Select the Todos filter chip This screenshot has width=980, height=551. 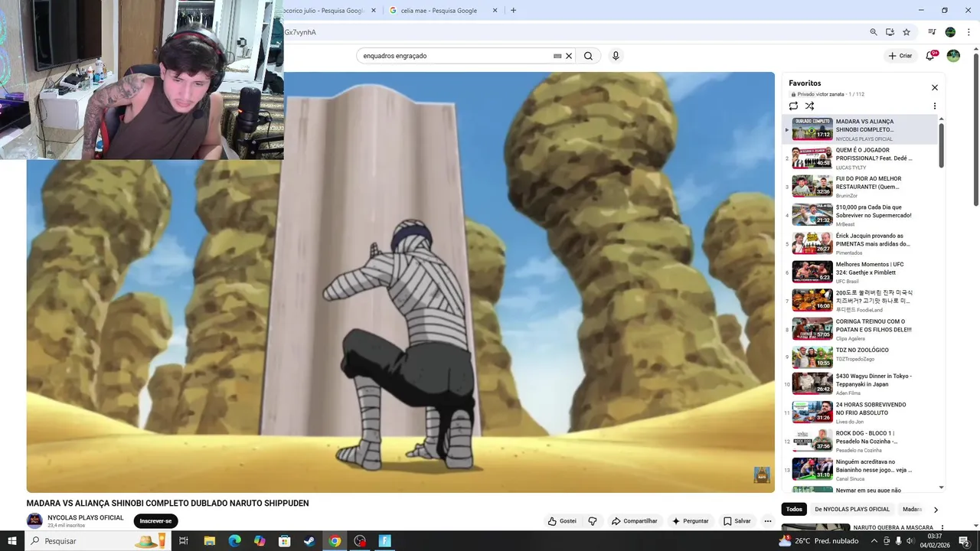click(795, 510)
